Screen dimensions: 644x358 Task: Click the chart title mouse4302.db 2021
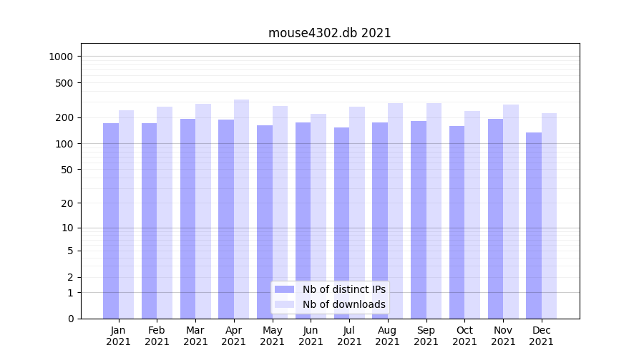(329, 33)
